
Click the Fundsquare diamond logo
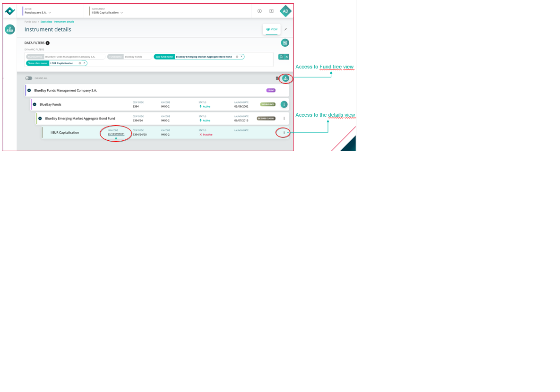(9, 11)
